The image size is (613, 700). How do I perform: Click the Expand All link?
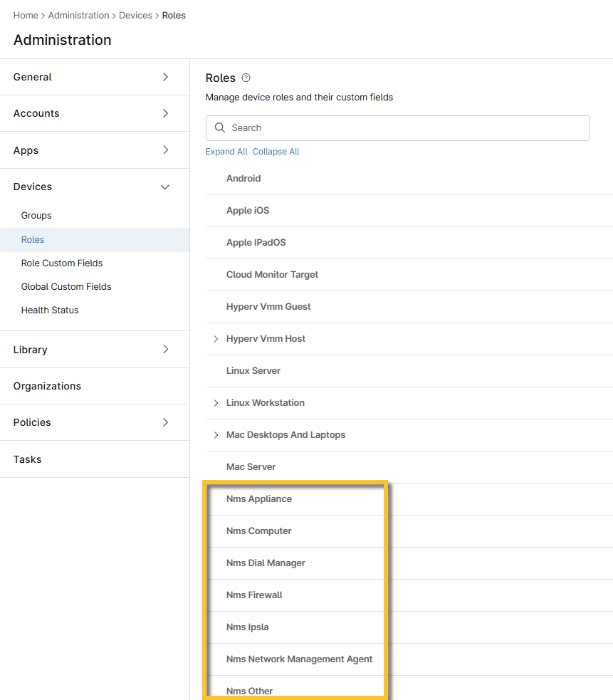pyautogui.click(x=226, y=152)
